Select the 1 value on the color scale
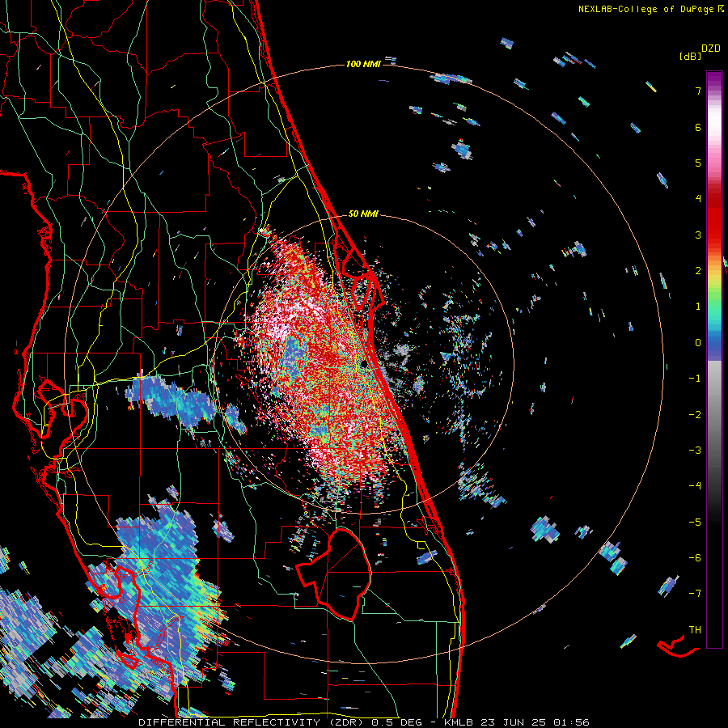Screen dimensions: 728x728 coord(698,307)
